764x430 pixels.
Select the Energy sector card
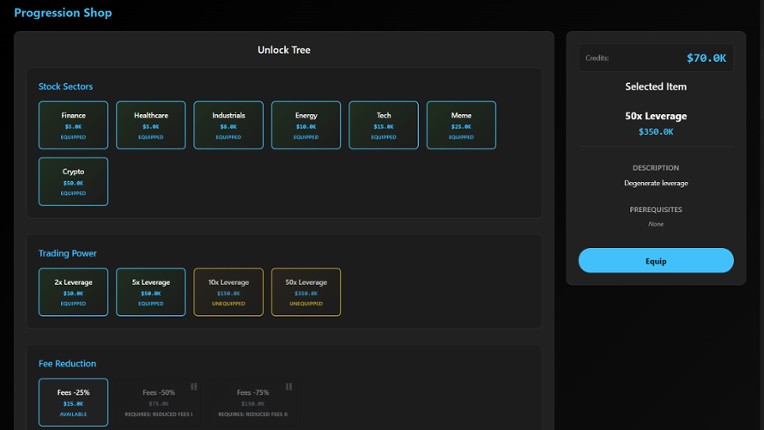click(x=306, y=125)
